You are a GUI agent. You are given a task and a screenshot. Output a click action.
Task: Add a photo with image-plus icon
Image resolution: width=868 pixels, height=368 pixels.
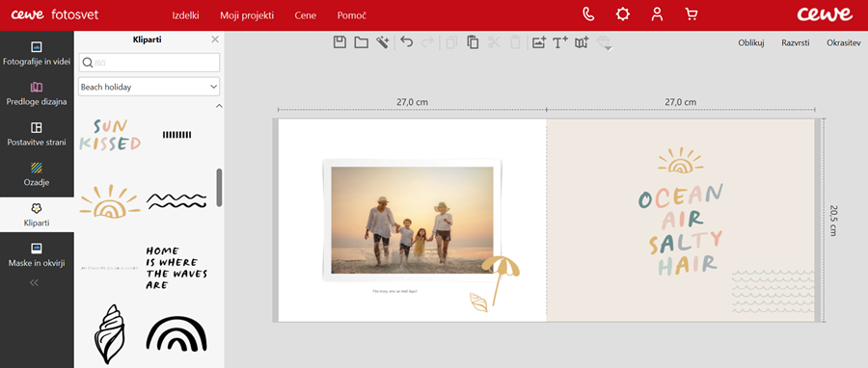click(538, 42)
